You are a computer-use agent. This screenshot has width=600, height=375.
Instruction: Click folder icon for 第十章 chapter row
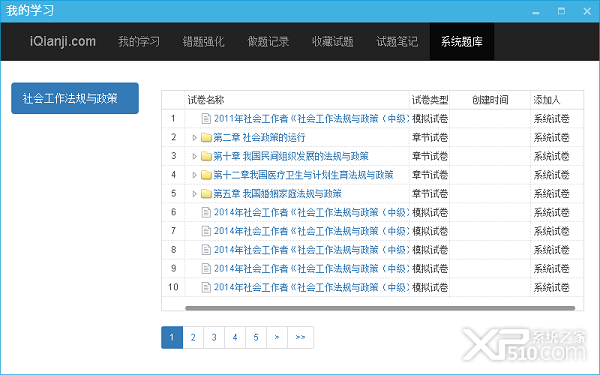pyautogui.click(x=206, y=156)
